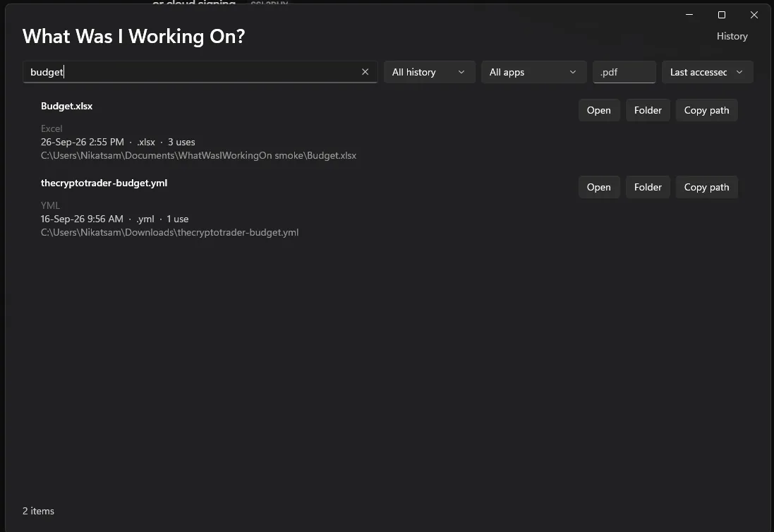This screenshot has height=532, width=774.
Task: Open Budget.xlsx file
Action: pos(599,110)
